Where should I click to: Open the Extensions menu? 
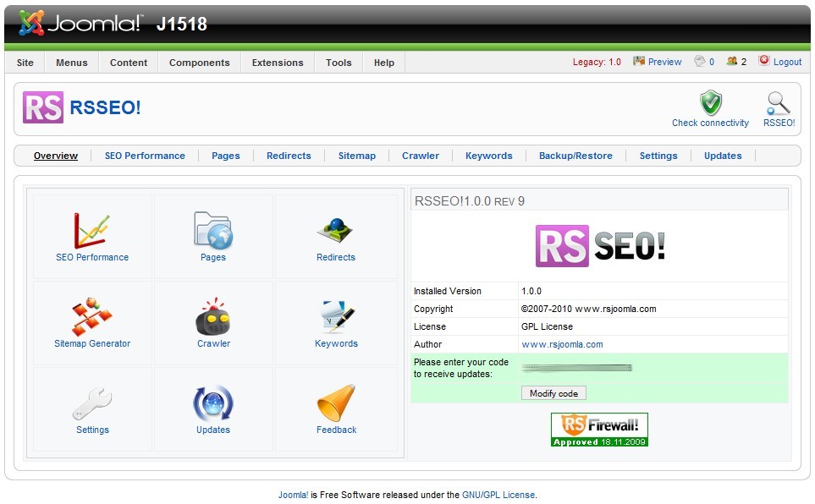point(278,63)
